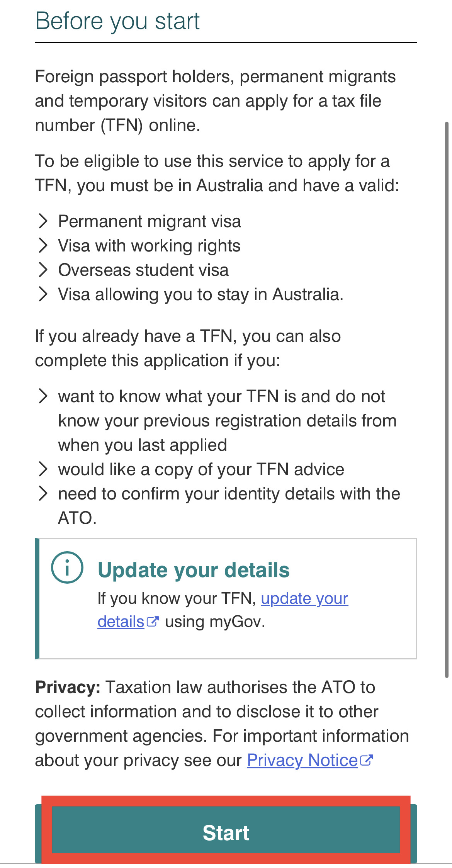
Task: Click chevron beside 'need to confirm your identity'
Action: tap(43, 494)
